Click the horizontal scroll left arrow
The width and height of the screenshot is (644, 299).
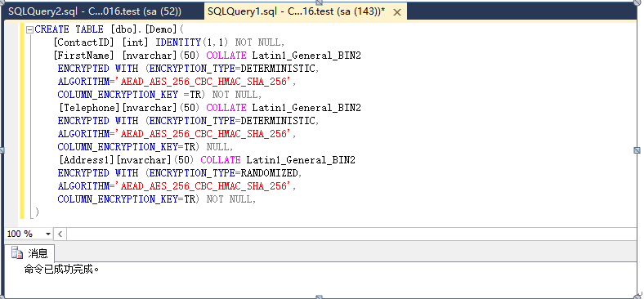pyautogui.click(x=60, y=234)
